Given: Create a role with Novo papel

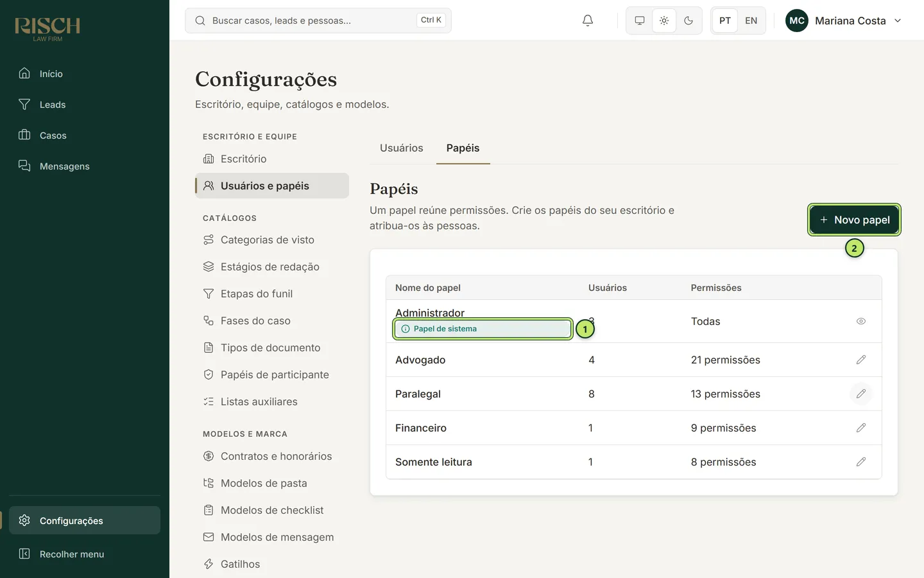Looking at the screenshot, I should click(854, 220).
